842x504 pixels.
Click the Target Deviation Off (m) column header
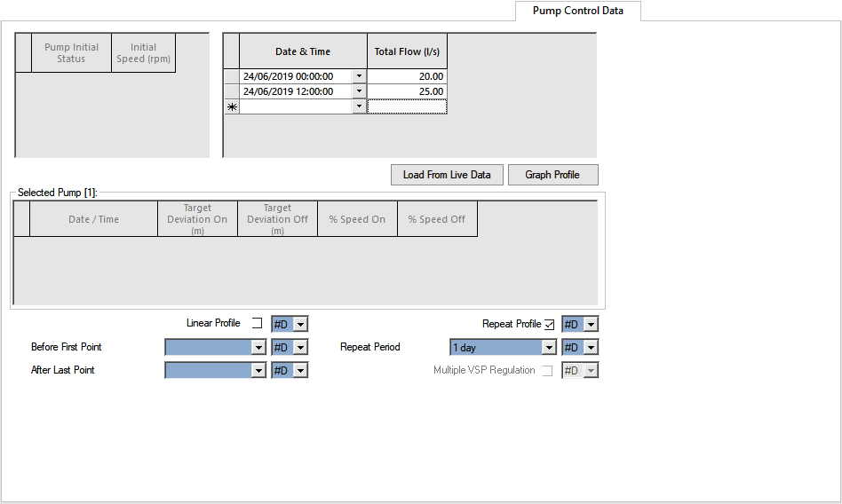277,219
